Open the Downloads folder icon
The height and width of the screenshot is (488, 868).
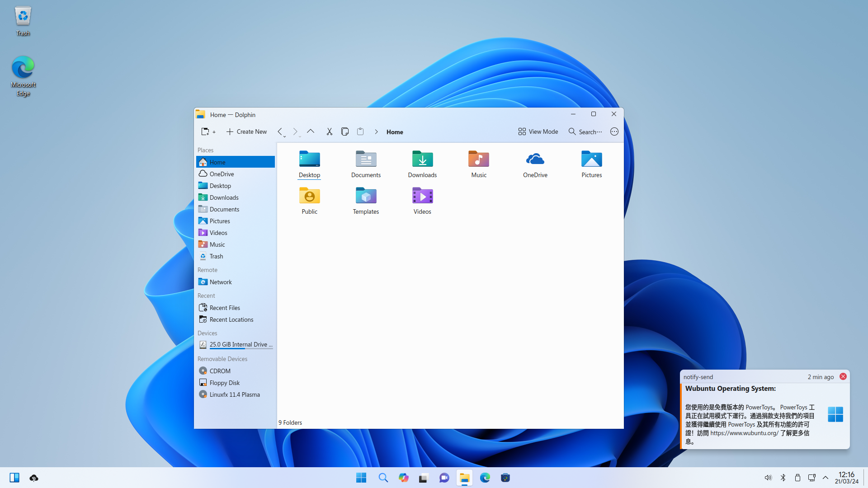click(x=422, y=160)
